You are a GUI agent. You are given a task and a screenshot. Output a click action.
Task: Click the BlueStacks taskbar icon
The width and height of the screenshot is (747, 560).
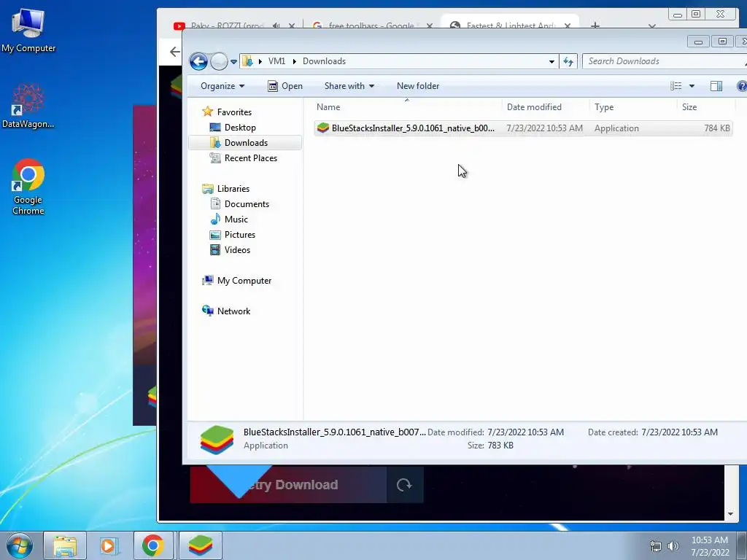pyautogui.click(x=200, y=545)
